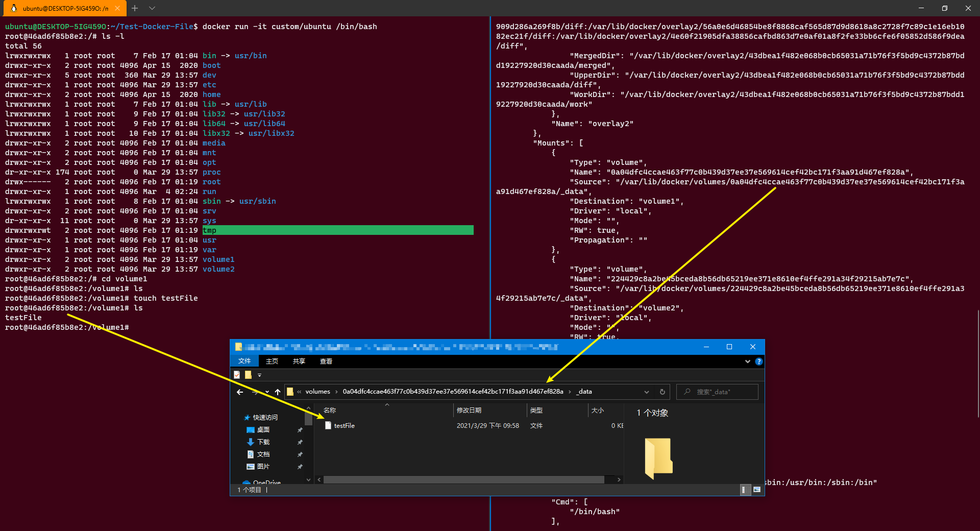Click the ubuntu terminal tab
This screenshot has height=531, width=980.
point(65,8)
